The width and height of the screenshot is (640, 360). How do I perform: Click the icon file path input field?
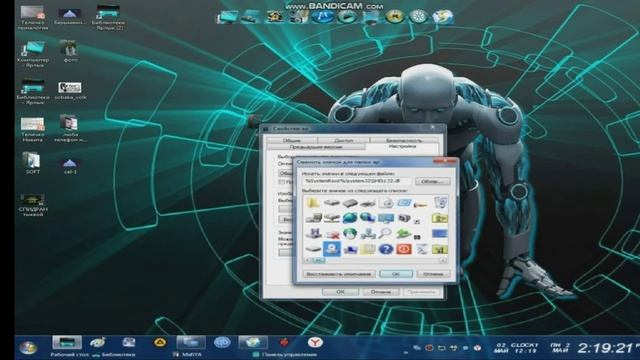tap(357, 181)
